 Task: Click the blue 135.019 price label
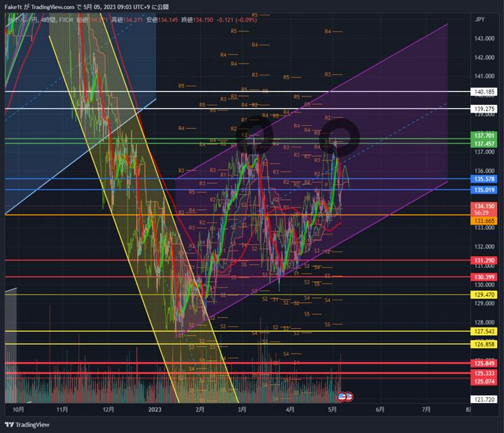(484, 190)
